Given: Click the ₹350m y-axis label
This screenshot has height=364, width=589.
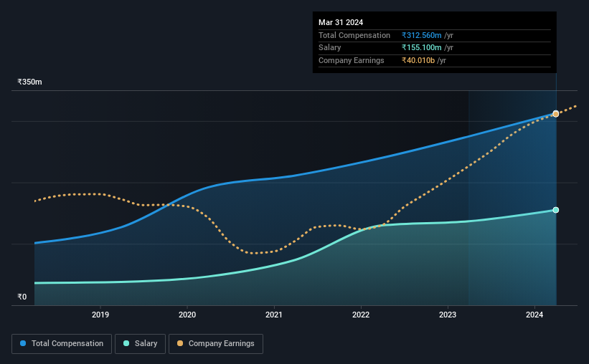Looking at the screenshot, I should (29, 82).
